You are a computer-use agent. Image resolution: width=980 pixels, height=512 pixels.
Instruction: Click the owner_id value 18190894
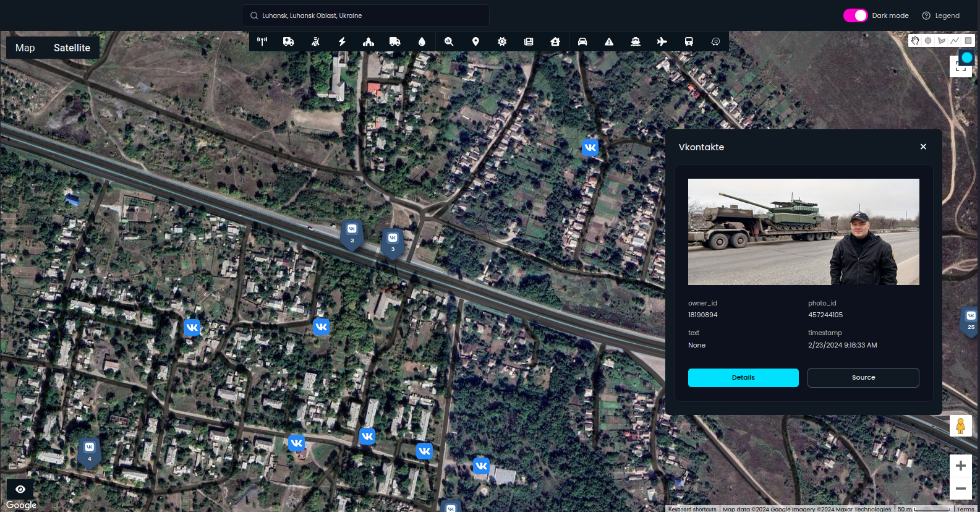[703, 315]
